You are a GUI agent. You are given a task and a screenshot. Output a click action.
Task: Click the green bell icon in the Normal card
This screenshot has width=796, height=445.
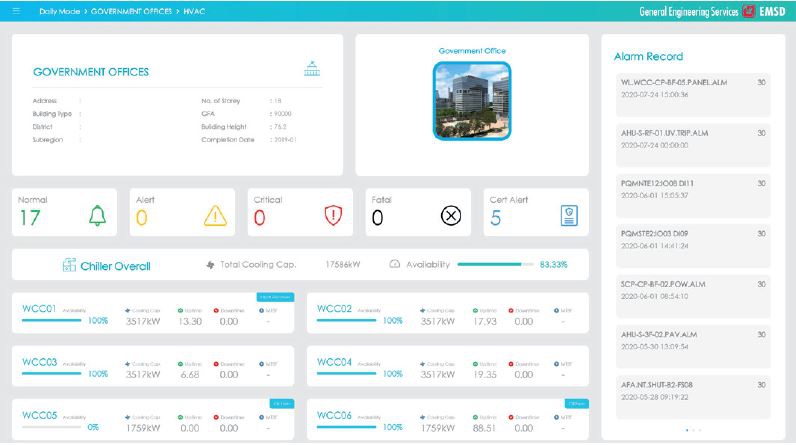click(x=97, y=216)
